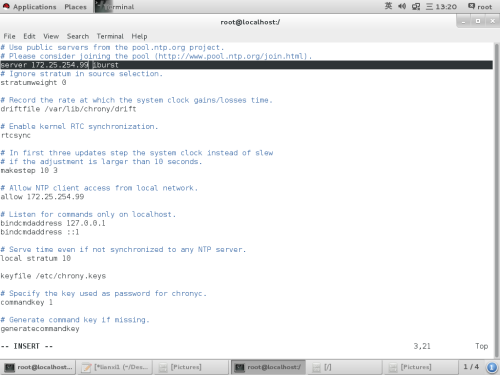This screenshot has width=500, height=375.
Task: Click the '# Ignore stratum in source selection.' comment
Action: 81,73
